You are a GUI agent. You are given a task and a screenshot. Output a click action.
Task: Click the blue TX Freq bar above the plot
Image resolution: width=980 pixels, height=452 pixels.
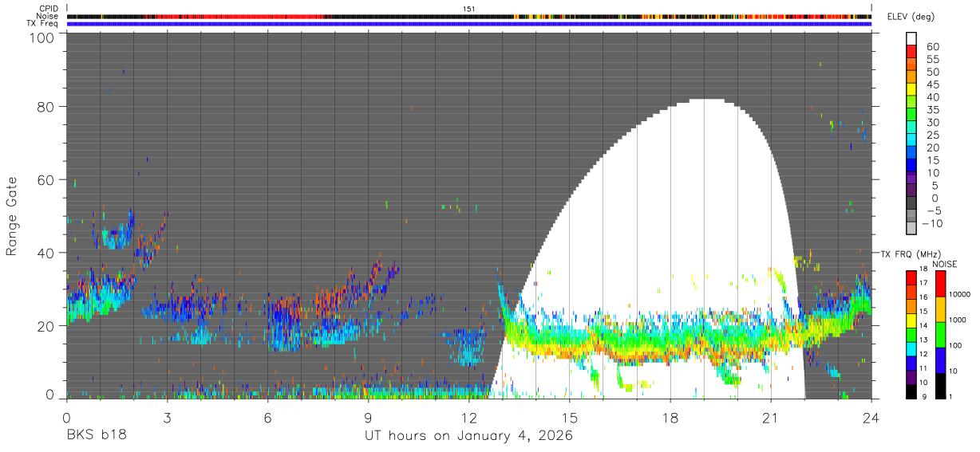pyautogui.click(x=469, y=24)
